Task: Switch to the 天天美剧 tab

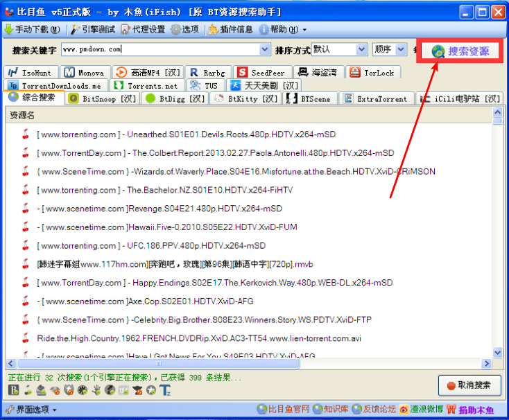Action: pos(264,86)
